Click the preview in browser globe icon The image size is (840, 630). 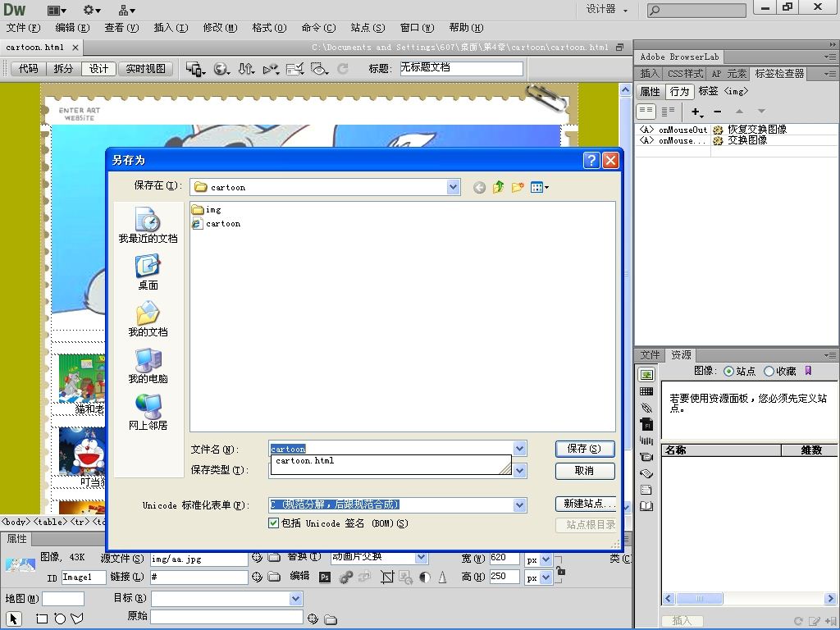coord(221,69)
